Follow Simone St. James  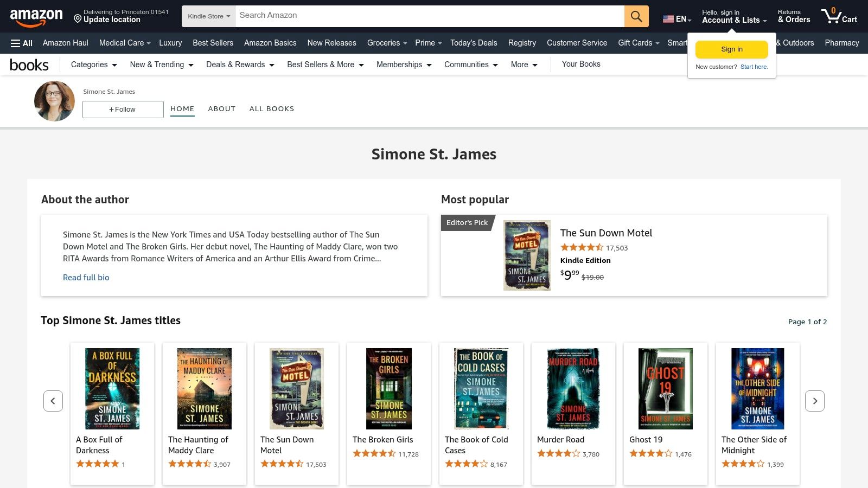tap(123, 109)
